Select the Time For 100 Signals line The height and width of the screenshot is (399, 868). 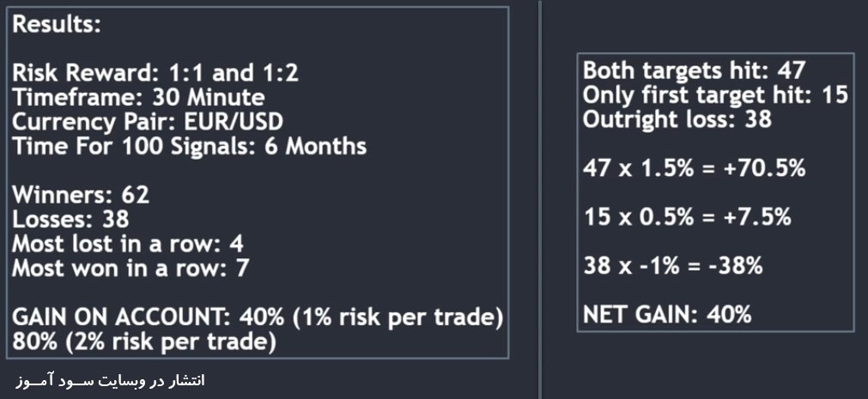[190, 147]
